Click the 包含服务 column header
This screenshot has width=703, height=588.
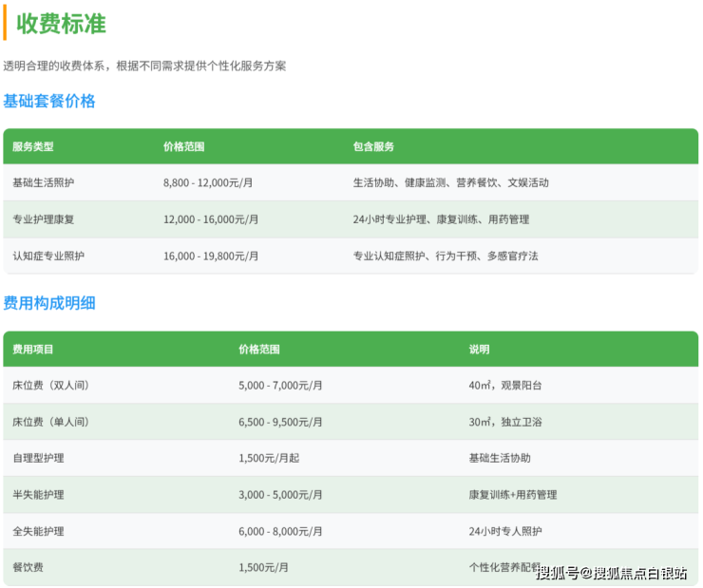(373, 146)
